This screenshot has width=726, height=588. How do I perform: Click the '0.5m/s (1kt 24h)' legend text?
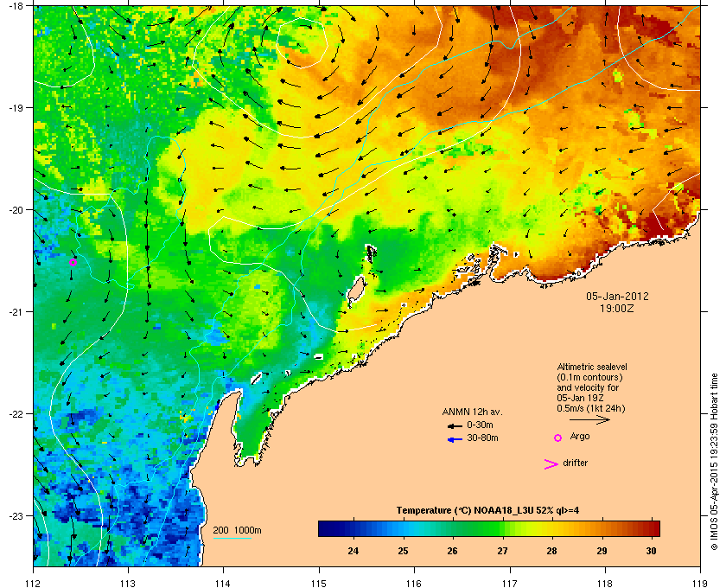coord(591,409)
